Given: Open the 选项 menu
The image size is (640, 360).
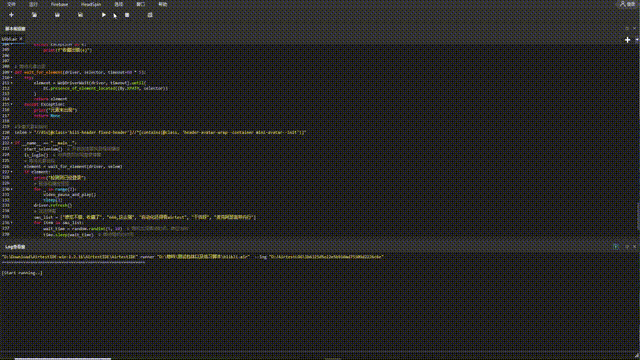Looking at the screenshot, I should coord(119,4).
